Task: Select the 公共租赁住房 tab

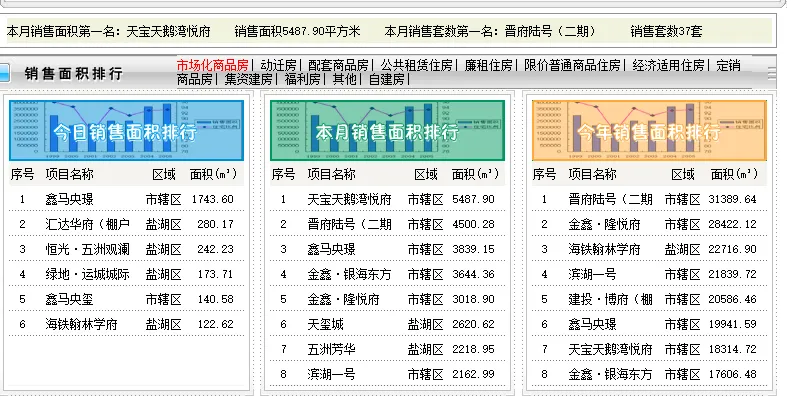Action: point(417,65)
